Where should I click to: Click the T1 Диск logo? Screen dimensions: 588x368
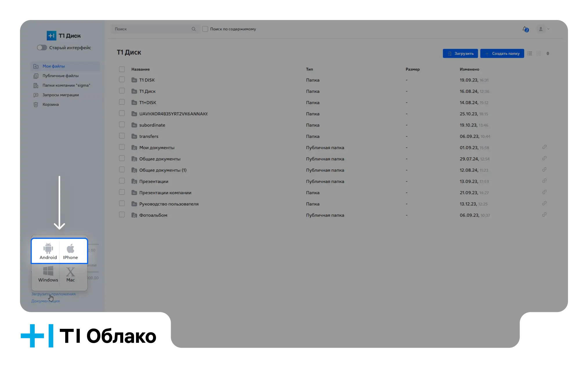click(64, 36)
